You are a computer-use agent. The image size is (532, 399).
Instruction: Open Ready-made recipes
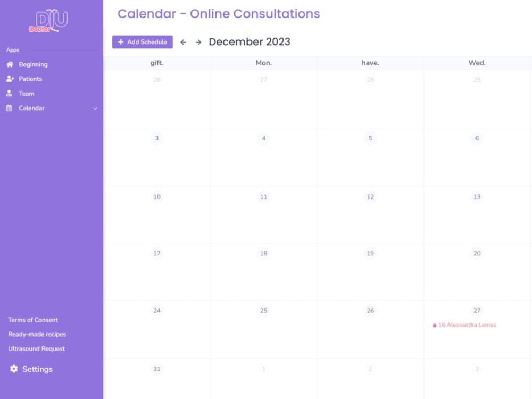click(x=37, y=334)
